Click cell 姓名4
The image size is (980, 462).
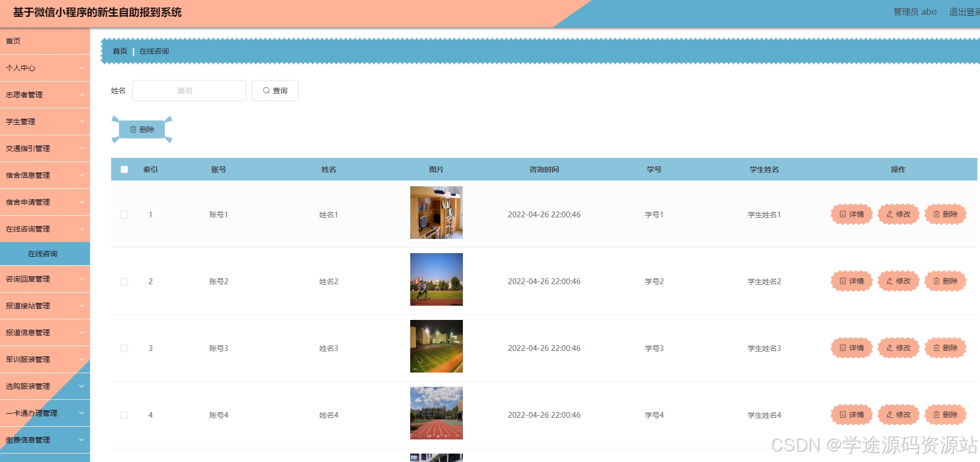coord(329,415)
